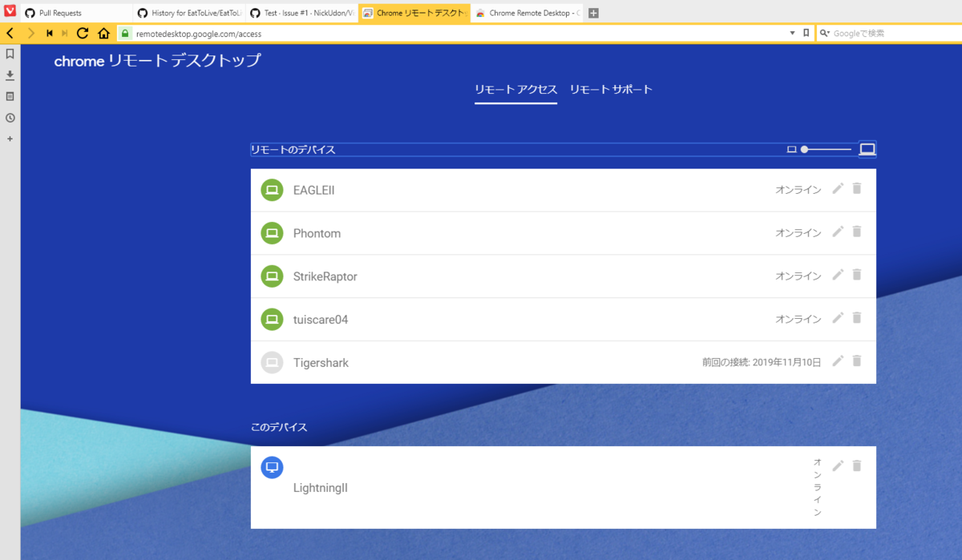Open the Notes side panel

point(10,96)
